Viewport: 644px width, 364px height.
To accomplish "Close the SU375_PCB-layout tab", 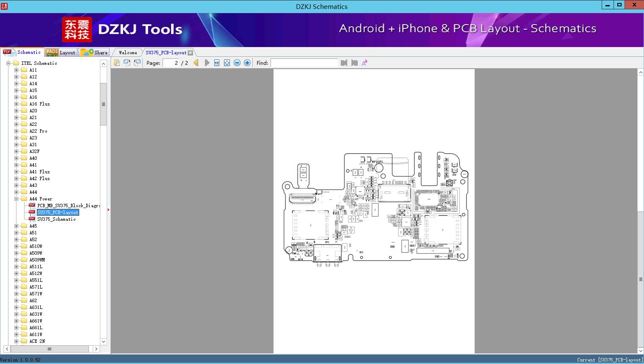I will (x=191, y=53).
